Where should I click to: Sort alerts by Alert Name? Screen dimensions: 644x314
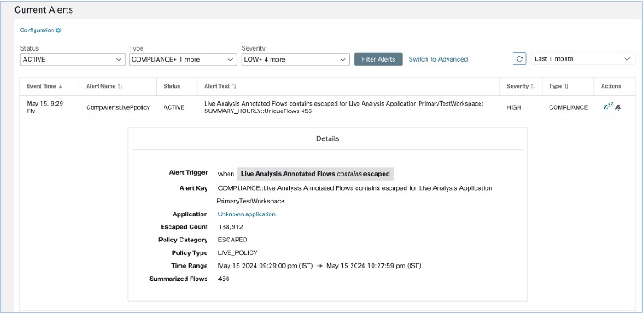(x=120, y=86)
